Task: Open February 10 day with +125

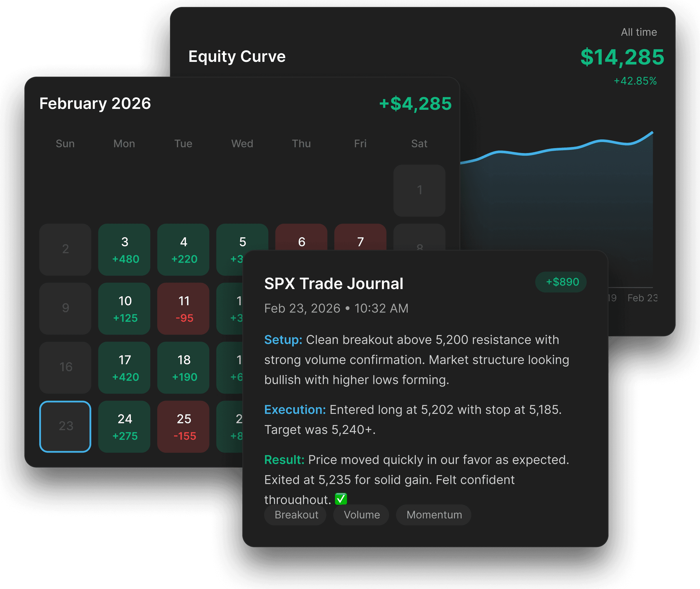Action: (x=124, y=308)
